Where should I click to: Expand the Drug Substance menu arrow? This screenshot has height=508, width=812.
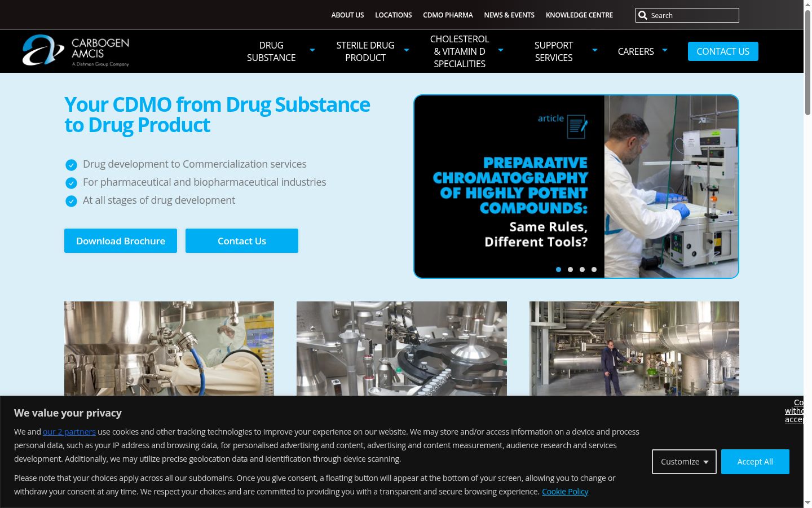pyautogui.click(x=312, y=50)
